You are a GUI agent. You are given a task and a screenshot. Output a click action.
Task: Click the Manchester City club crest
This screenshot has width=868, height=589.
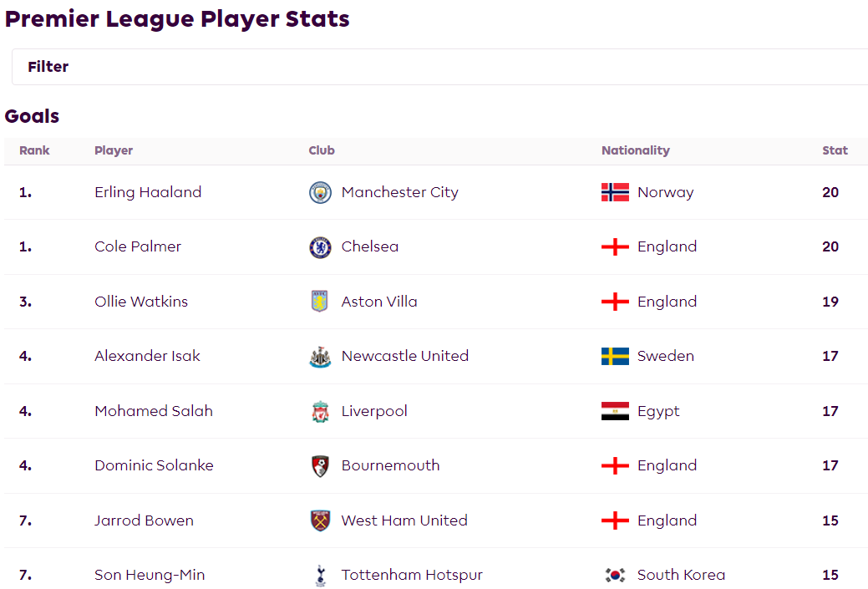320,193
